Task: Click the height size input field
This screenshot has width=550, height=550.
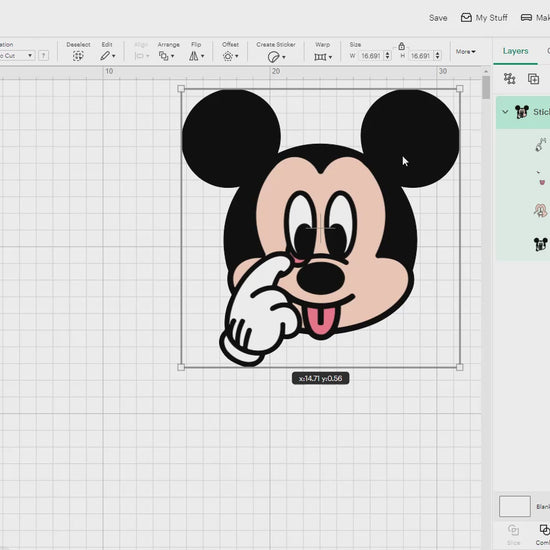Action: coord(421,56)
